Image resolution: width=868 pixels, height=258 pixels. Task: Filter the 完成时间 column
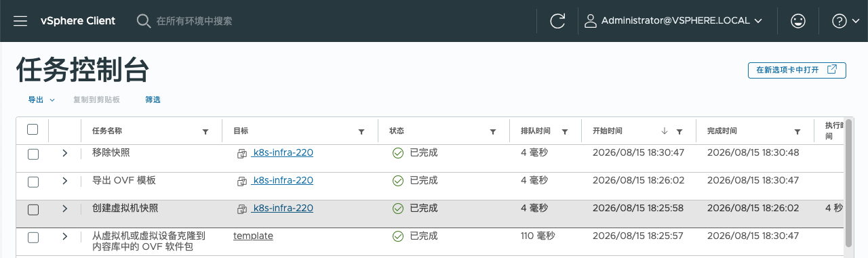point(798,132)
